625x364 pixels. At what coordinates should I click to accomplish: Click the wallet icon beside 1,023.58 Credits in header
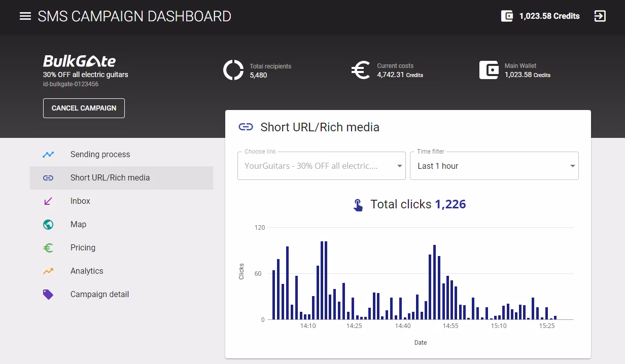(x=507, y=16)
